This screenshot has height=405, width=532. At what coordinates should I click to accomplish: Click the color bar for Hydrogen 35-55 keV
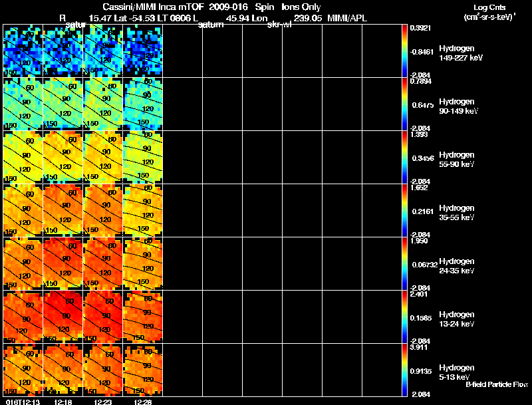click(404, 211)
